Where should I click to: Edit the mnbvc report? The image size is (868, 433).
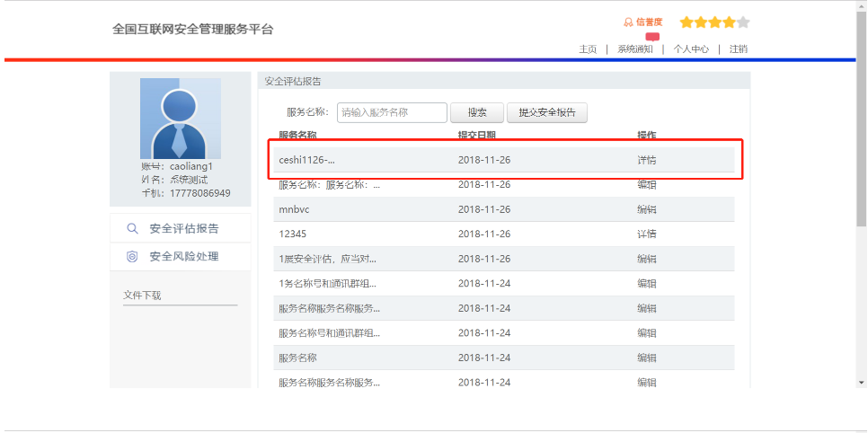pos(647,209)
